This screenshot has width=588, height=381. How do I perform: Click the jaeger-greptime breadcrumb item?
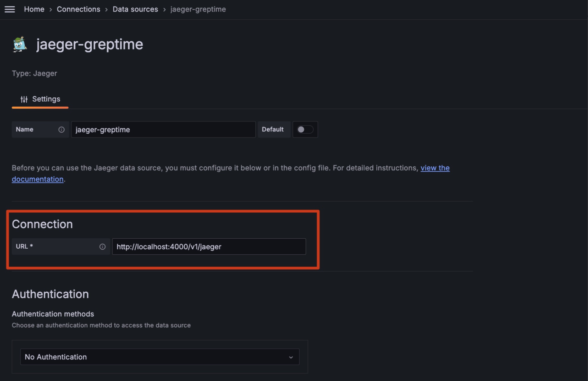pyautogui.click(x=198, y=9)
